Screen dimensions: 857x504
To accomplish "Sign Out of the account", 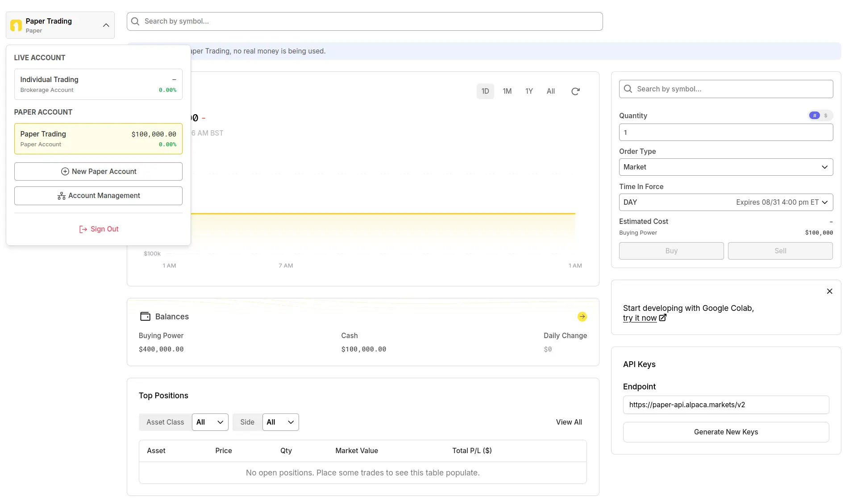I will [x=99, y=229].
